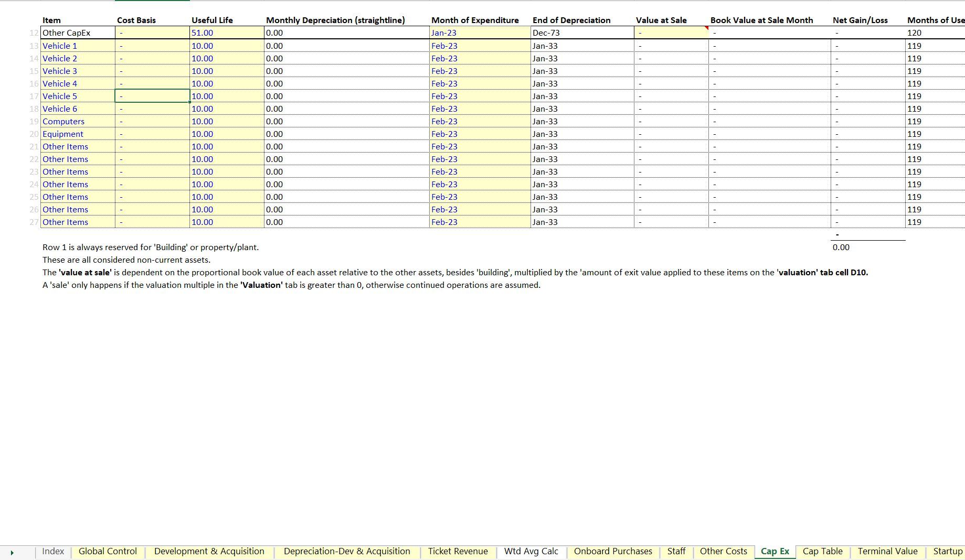The image size is (965, 560).
Task: Click the sheet tab scroll arrow
Action: 12,553
